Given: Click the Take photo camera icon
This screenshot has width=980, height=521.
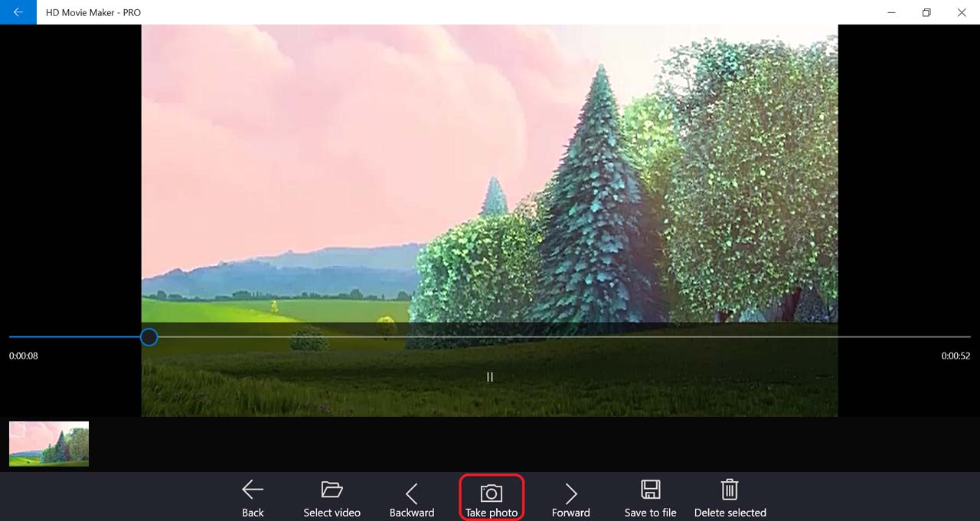Looking at the screenshot, I should coord(491,493).
